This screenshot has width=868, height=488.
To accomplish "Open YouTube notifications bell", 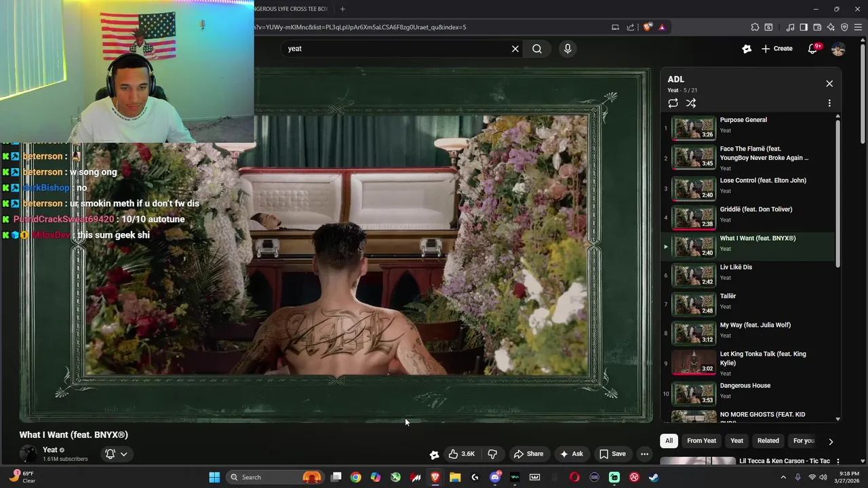I will (x=812, y=49).
